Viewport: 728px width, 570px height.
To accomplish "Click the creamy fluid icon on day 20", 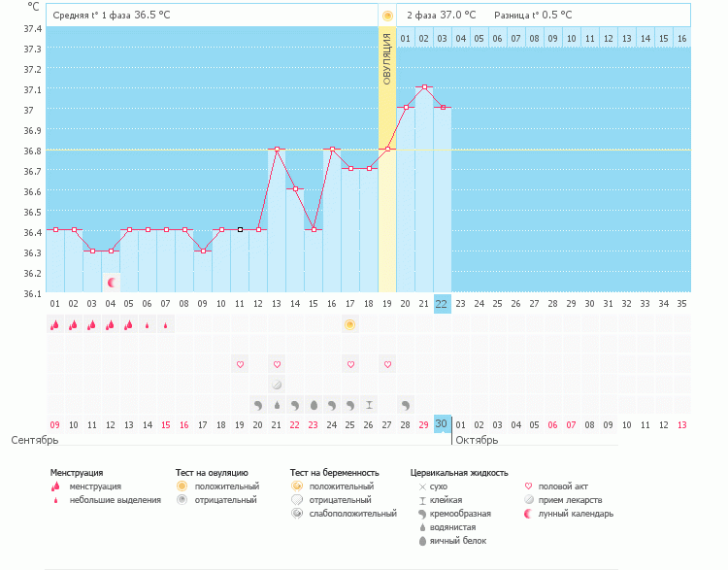I will click(406, 404).
